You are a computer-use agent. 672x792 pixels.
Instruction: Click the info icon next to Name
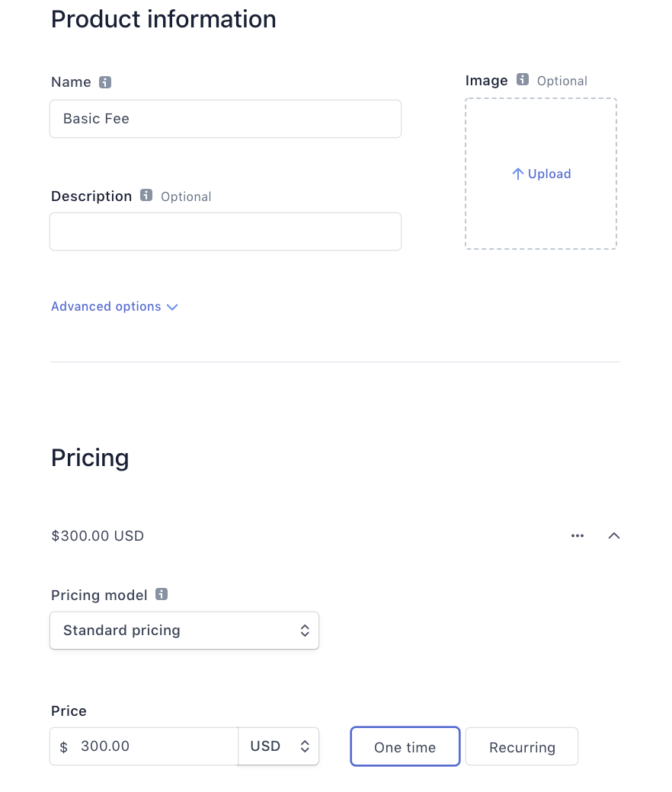tap(105, 82)
